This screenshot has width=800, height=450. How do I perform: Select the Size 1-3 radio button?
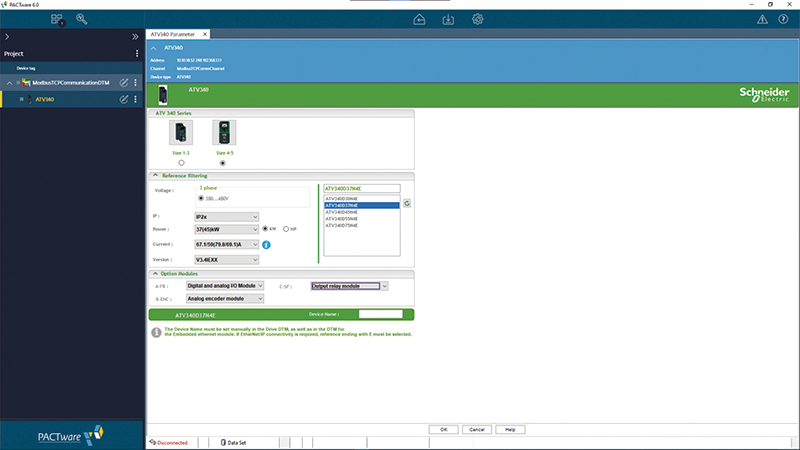click(x=181, y=163)
